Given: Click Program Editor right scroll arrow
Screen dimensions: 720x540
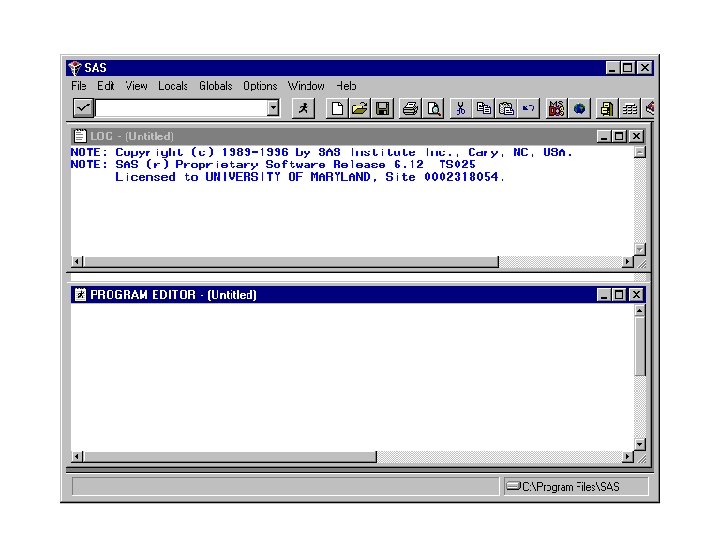Looking at the screenshot, I should pyautogui.click(x=627, y=457).
